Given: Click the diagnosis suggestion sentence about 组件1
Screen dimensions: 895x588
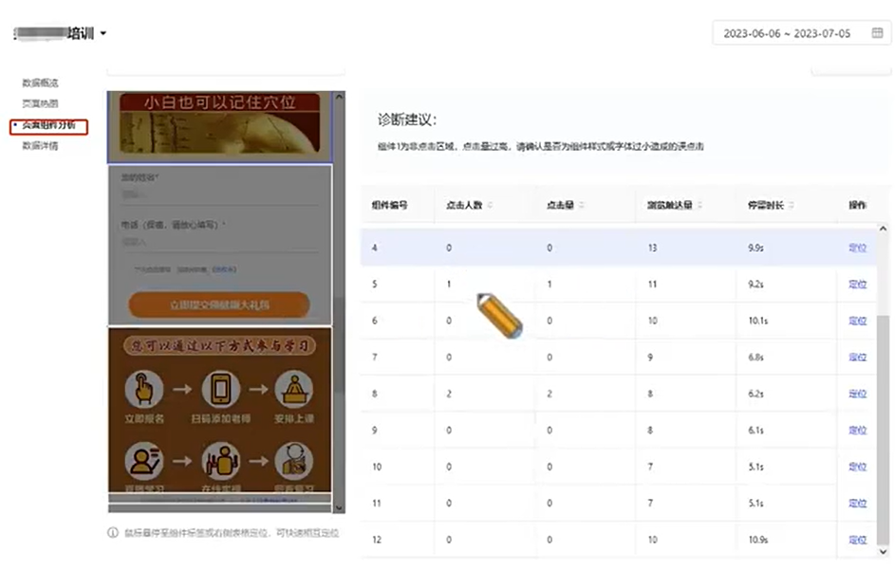Looking at the screenshot, I should (541, 147).
